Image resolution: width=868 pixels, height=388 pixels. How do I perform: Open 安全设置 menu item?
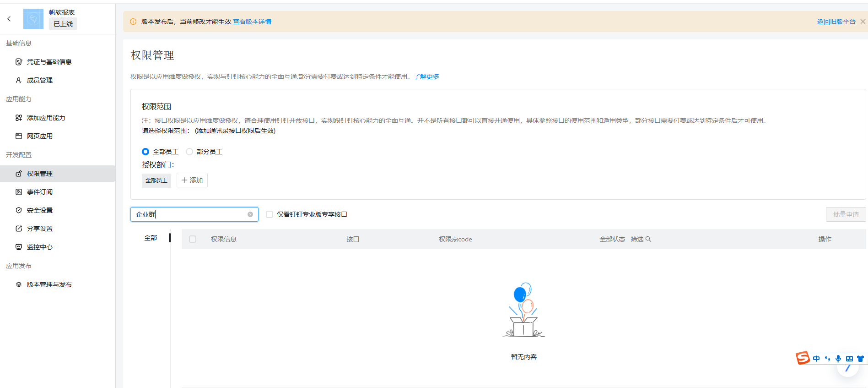pyautogui.click(x=58, y=210)
